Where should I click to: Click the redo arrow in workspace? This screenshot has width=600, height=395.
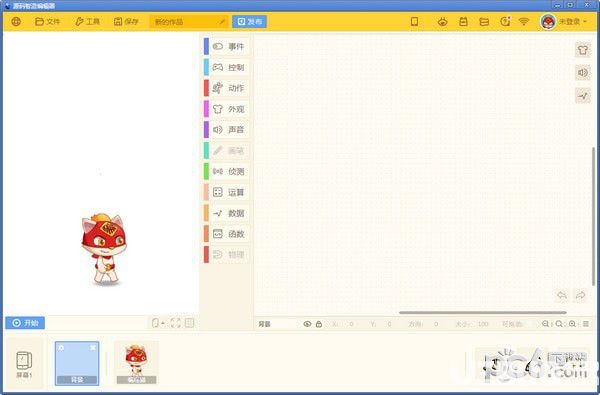point(580,295)
